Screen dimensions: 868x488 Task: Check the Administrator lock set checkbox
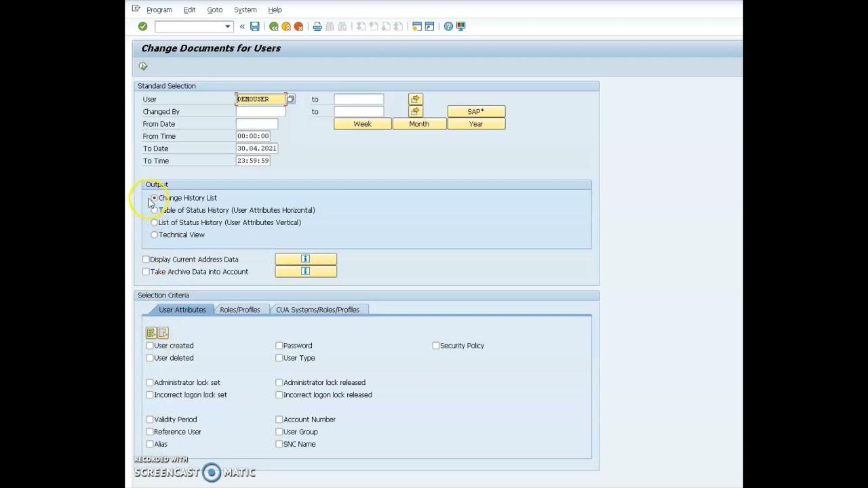coord(150,383)
